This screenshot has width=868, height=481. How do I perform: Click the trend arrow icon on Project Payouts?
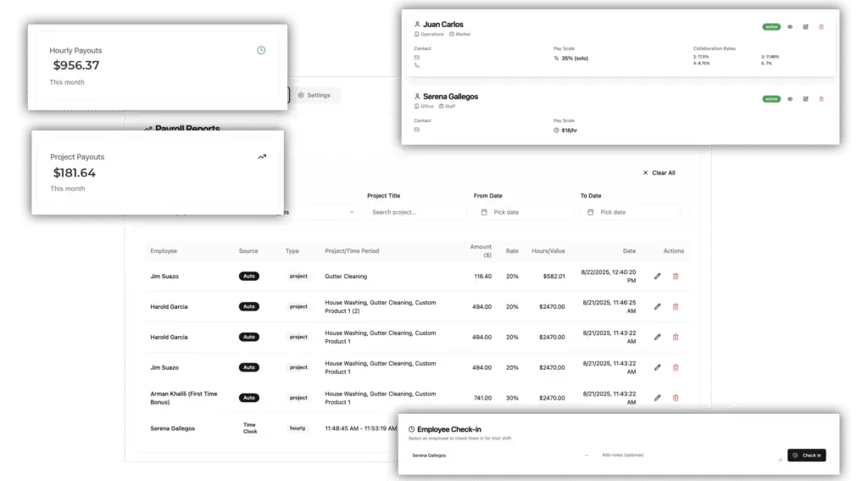pyautogui.click(x=262, y=157)
